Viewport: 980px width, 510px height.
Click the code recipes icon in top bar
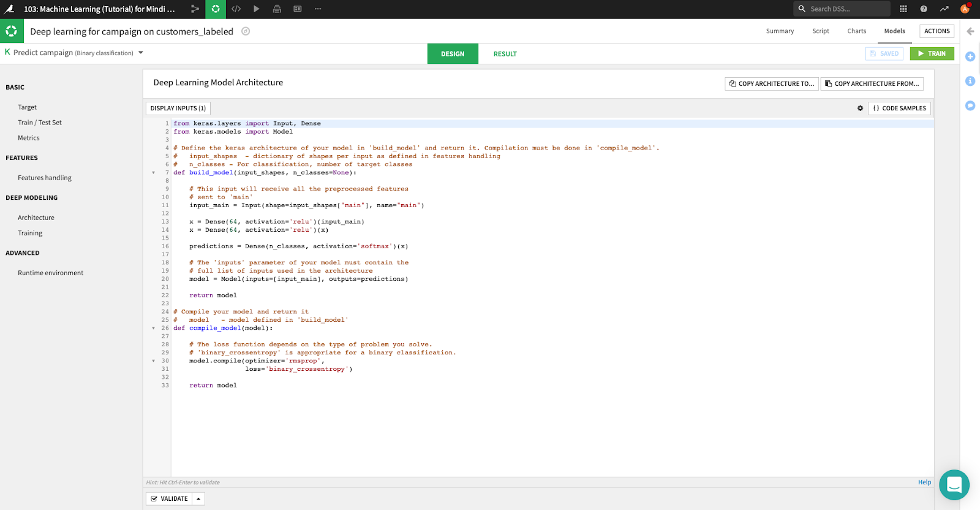click(x=236, y=9)
